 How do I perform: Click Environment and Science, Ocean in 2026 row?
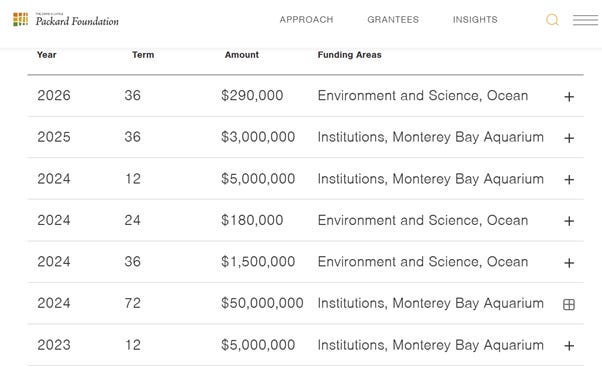pyautogui.click(x=423, y=96)
